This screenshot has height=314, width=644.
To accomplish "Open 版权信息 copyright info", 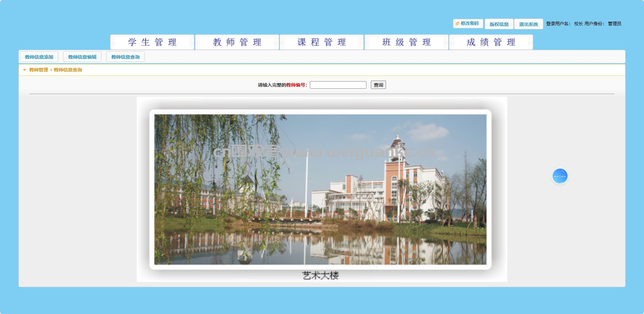I will click(499, 24).
